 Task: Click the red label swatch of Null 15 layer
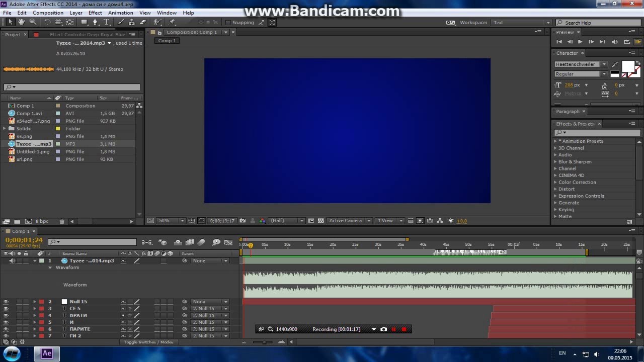click(42, 302)
